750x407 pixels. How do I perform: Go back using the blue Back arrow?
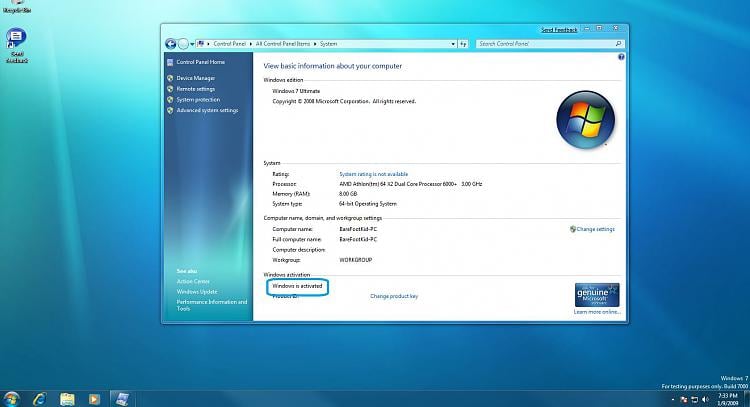click(x=171, y=44)
